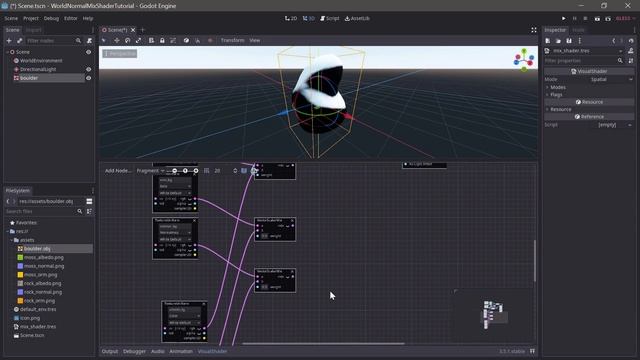Open the Mode Spatial dropdown in Inspector
This screenshot has width=640, height=360.
point(610,79)
